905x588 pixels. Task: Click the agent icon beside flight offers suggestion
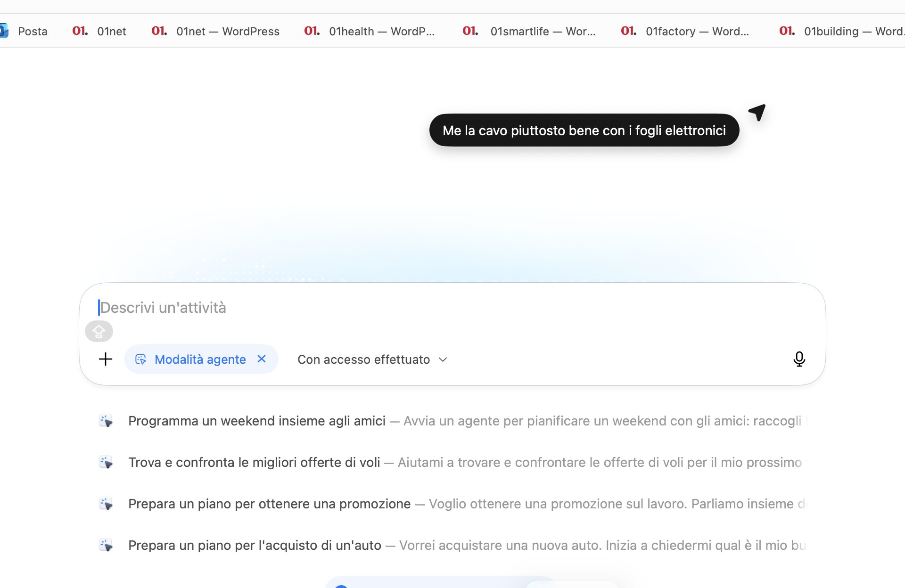tap(106, 462)
